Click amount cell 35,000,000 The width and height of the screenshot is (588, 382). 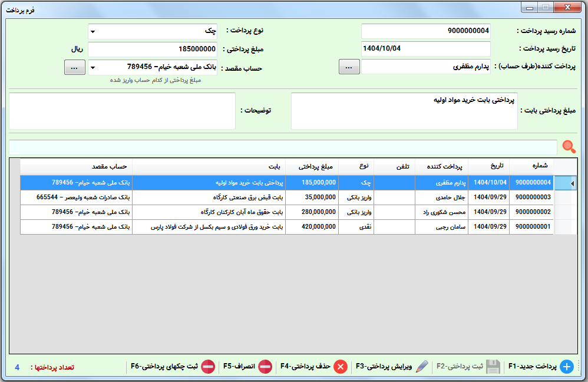[312, 197]
